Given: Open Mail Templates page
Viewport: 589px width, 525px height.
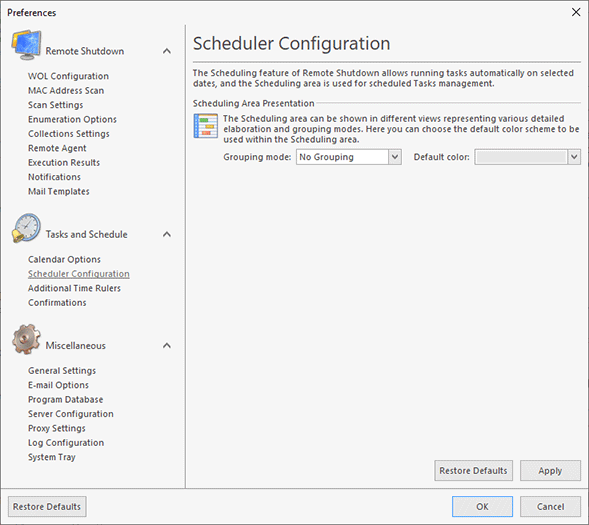Looking at the screenshot, I should click(59, 192).
